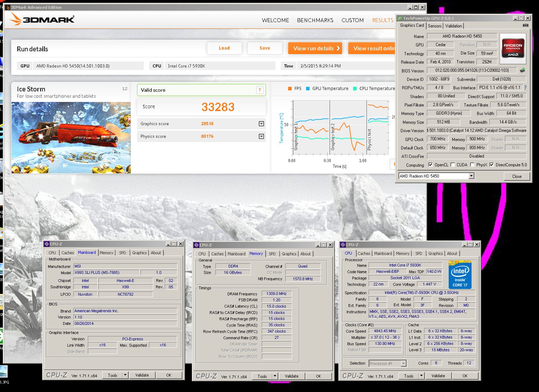Switch to Sensors tab in GPU-Z
Viewport: 539px width, 392px height.
pos(435,26)
